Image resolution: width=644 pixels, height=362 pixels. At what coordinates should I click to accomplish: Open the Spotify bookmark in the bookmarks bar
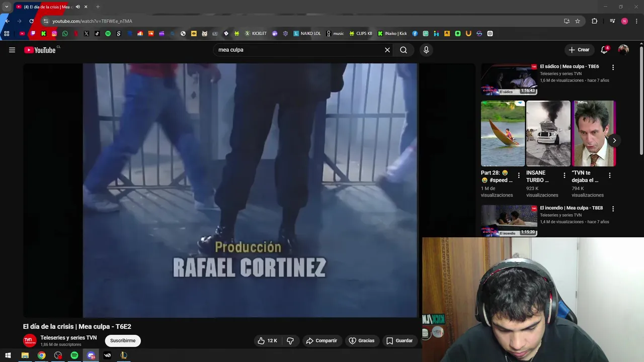pos(108,34)
